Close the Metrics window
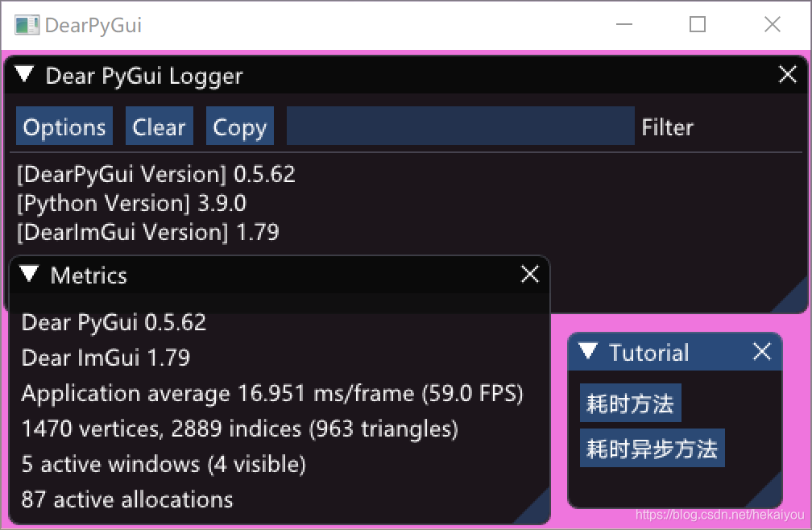The image size is (812, 530). point(530,275)
